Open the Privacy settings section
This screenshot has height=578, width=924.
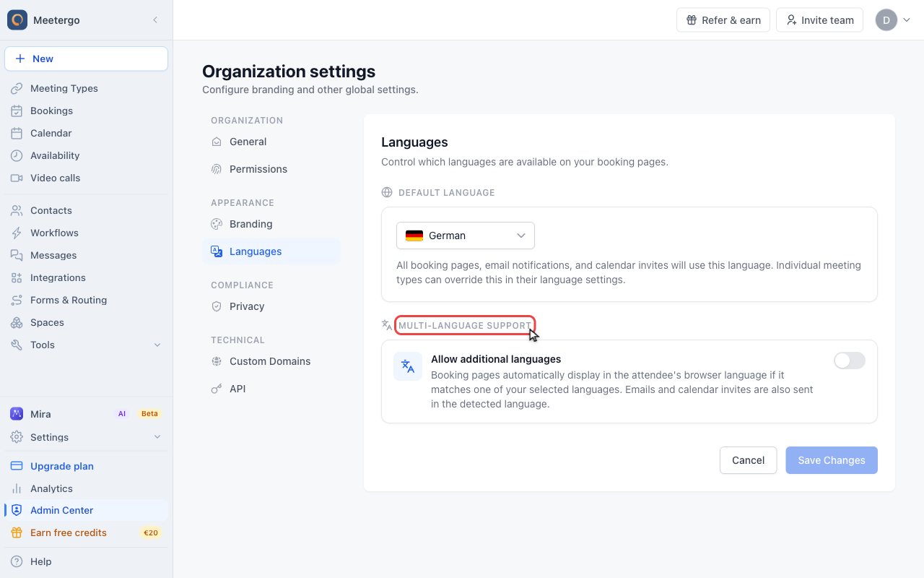coord(271,306)
